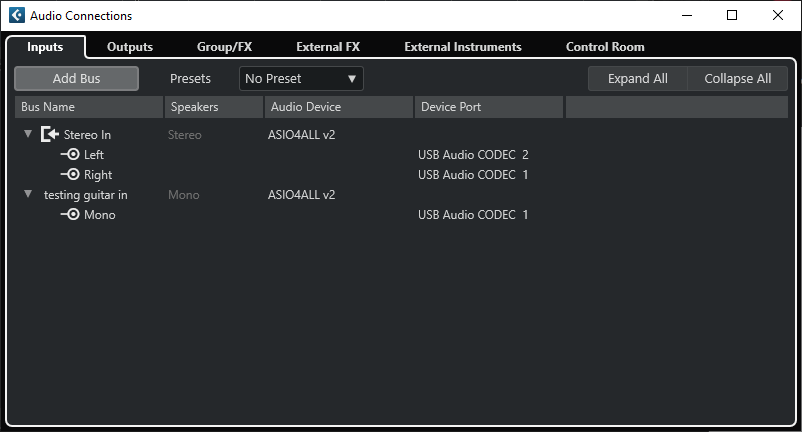Go to the External FX tab
Viewport: 802px width, 432px height.
[328, 47]
